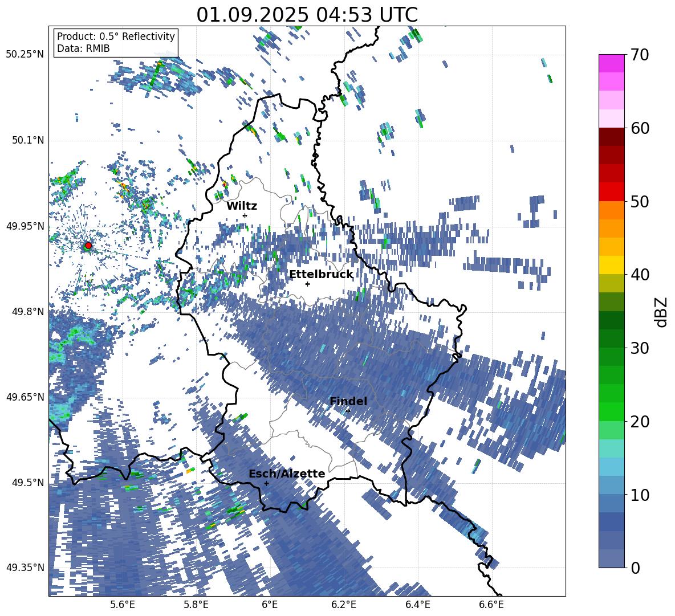Click the 5.6°E longitude label

pyautogui.click(x=122, y=605)
